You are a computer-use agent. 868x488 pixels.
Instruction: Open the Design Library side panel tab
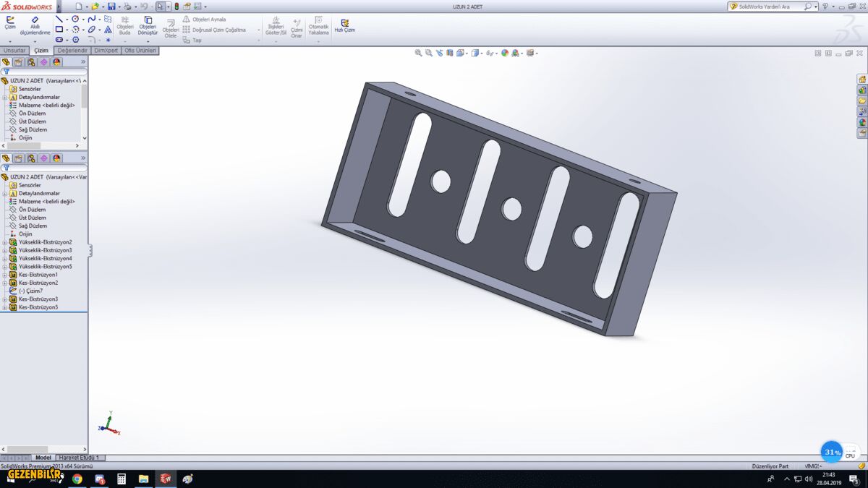click(x=862, y=90)
